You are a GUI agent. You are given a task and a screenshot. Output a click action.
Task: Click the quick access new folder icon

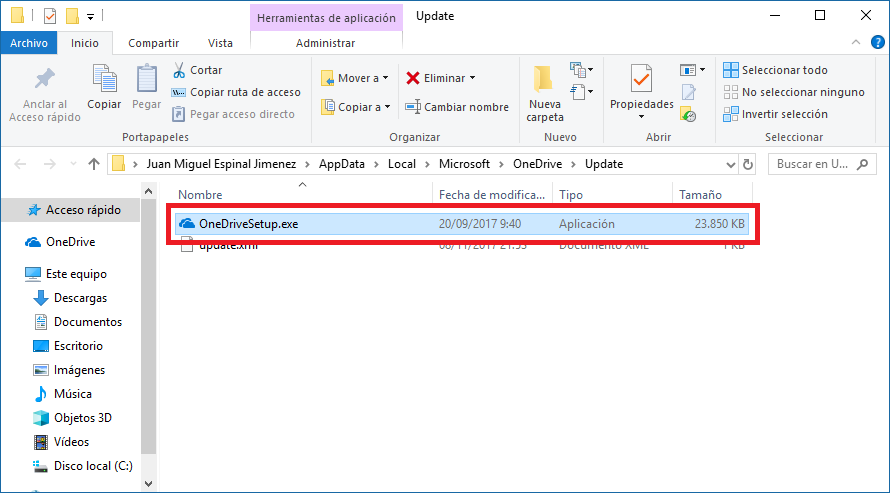coord(72,16)
